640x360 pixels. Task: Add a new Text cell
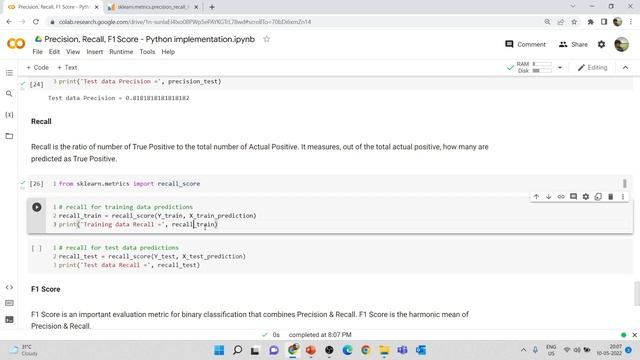pyautogui.click(x=67, y=67)
